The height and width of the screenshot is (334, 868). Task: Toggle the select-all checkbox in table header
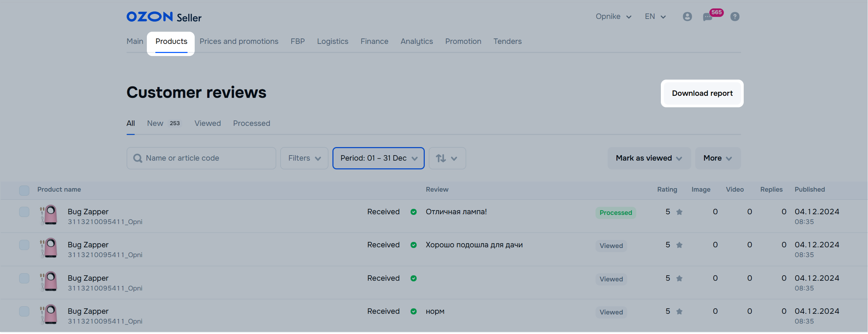coord(24,190)
